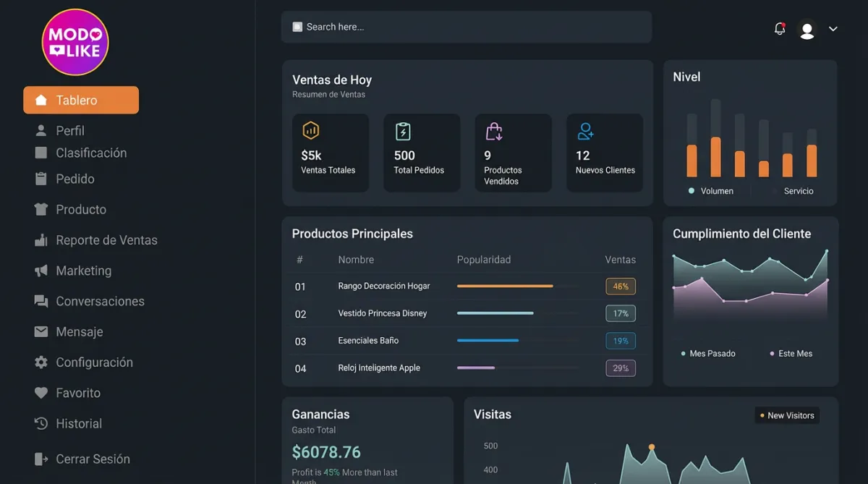Image resolution: width=868 pixels, height=484 pixels.
Task: Toggle the Volumen legend item
Action: pos(711,191)
